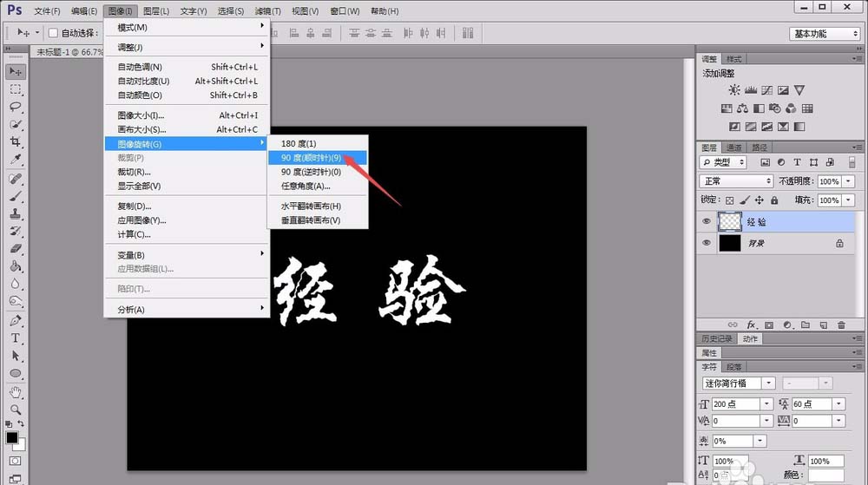The image size is (868, 485).
Task: Delete layer with trash icon
Action: coord(841,325)
